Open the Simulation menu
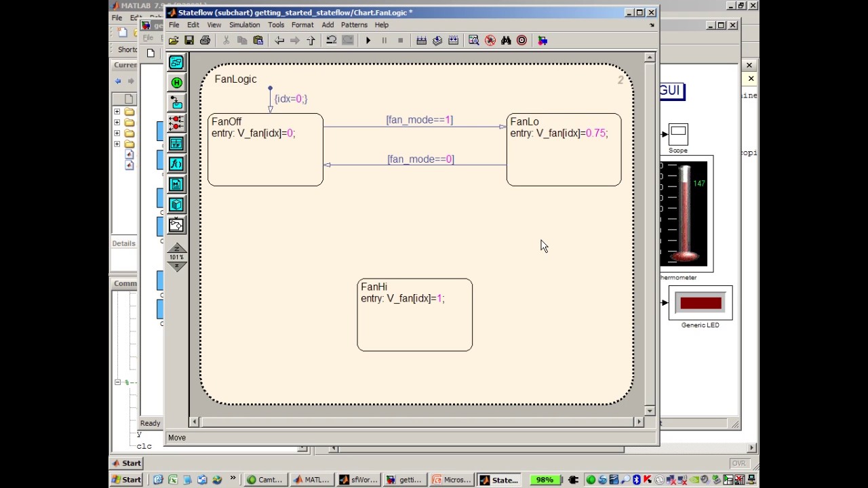868x488 pixels. pyautogui.click(x=244, y=25)
